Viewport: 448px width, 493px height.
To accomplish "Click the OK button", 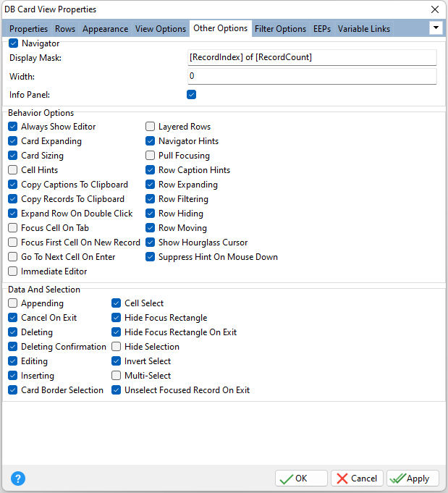I will click(301, 479).
